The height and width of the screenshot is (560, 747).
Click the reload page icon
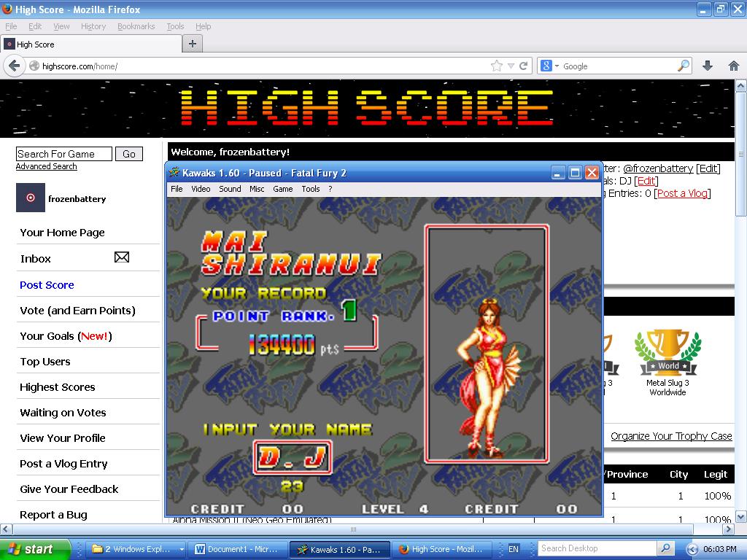pyautogui.click(x=523, y=66)
